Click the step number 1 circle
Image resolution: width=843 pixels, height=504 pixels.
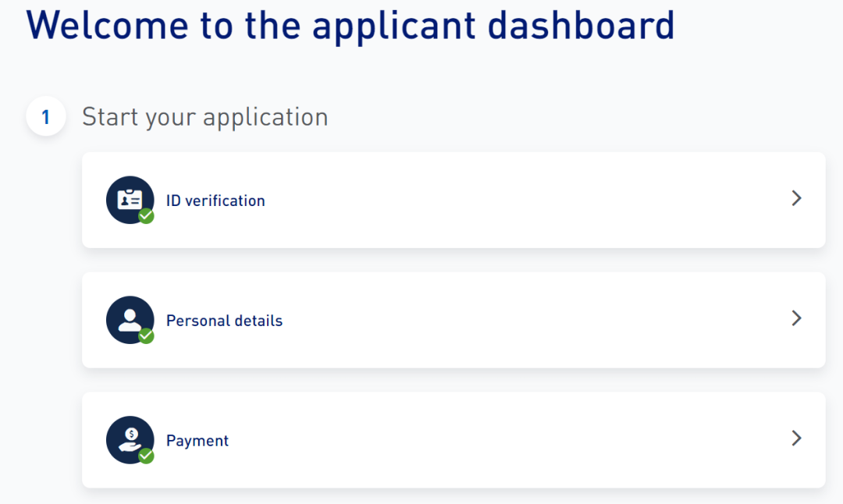[x=46, y=116]
